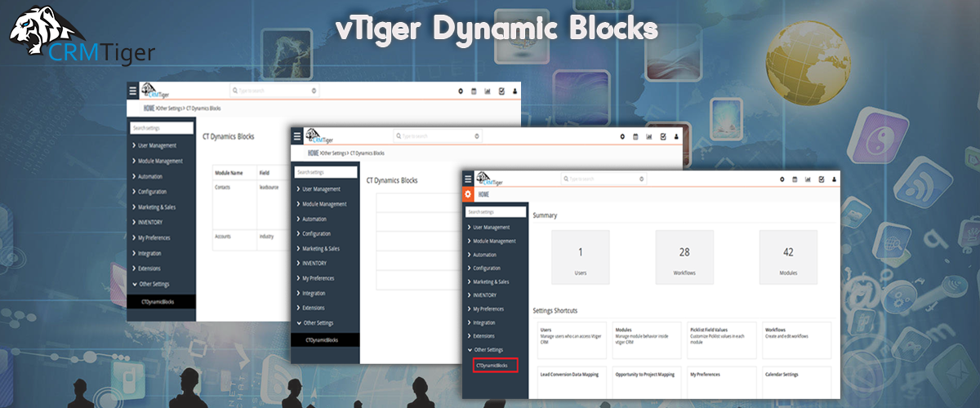Open Picklist Field Values shortcut card
This screenshot has height=408, width=980.
point(722,340)
